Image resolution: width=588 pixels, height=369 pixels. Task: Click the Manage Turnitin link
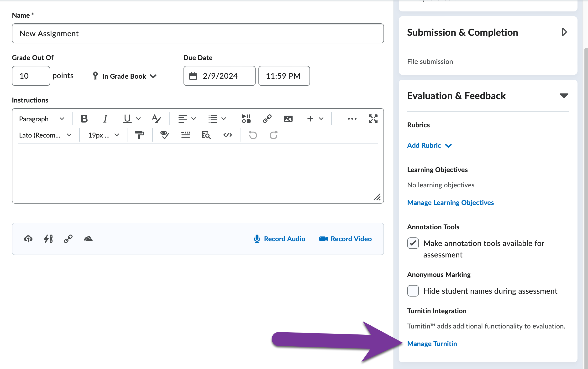[432, 344]
